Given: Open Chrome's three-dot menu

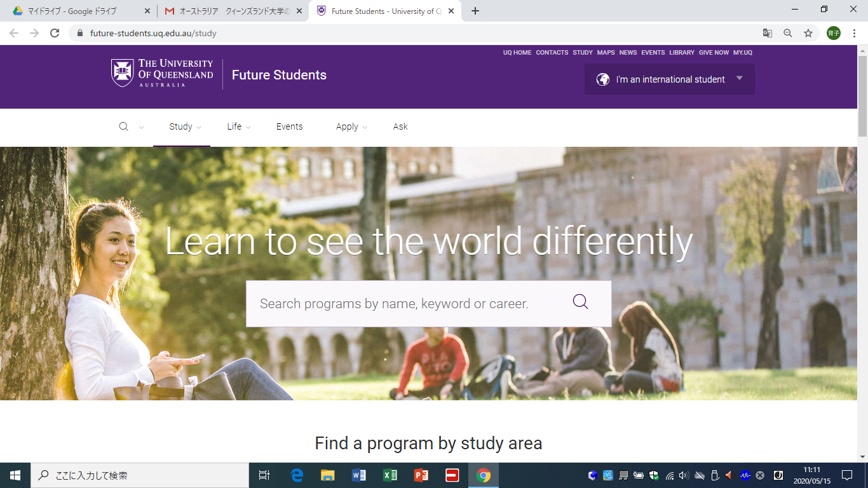Looking at the screenshot, I should 855,33.
